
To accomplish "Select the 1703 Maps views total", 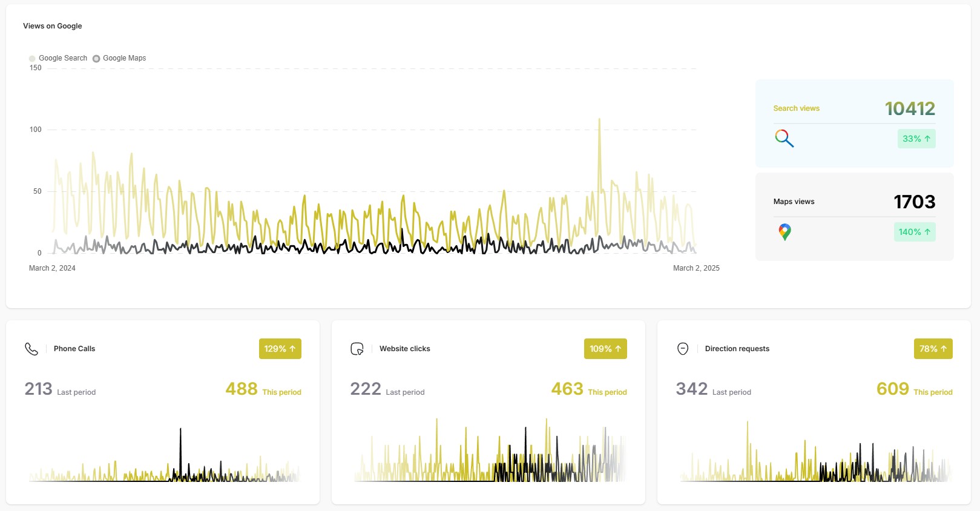I will pyautogui.click(x=914, y=202).
